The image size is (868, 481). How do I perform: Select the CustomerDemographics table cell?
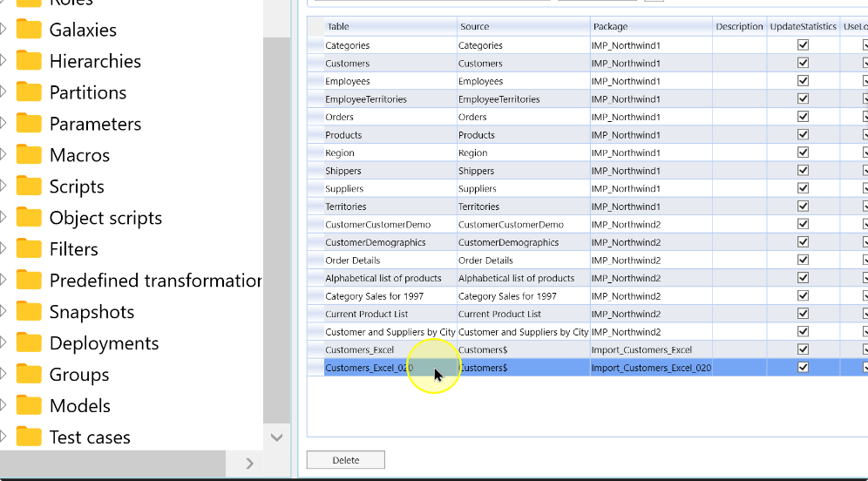(390, 242)
